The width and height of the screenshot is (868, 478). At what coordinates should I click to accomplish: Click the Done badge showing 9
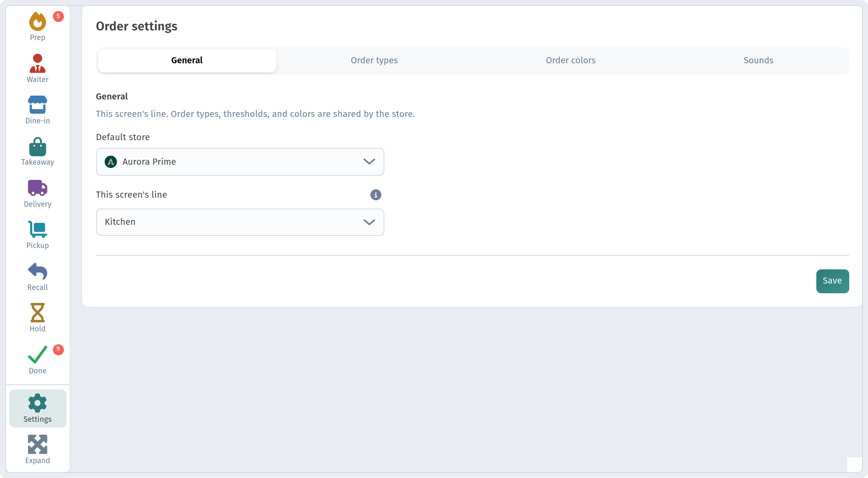(x=58, y=349)
